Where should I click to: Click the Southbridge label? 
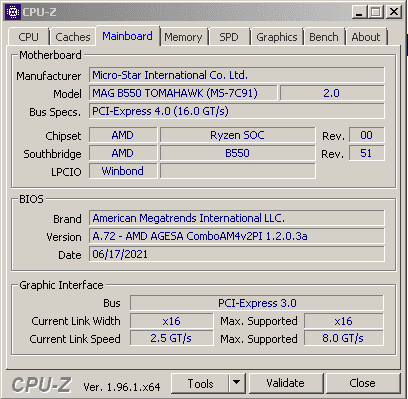coord(52,154)
